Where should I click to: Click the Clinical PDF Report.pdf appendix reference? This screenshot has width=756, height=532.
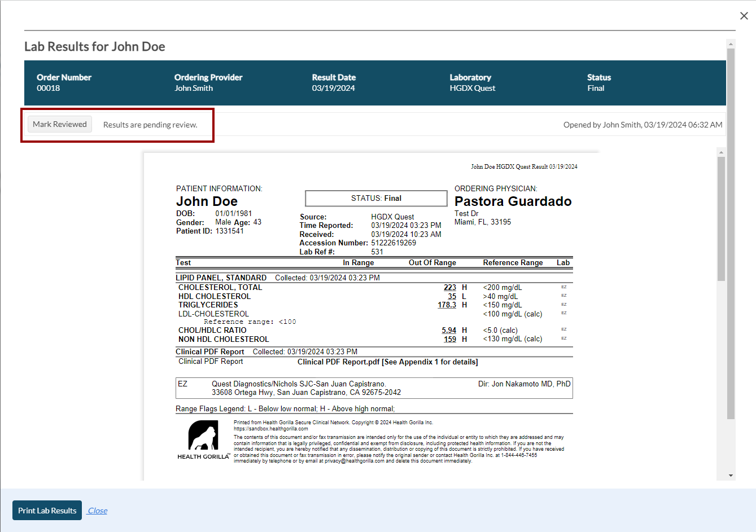[387, 362]
